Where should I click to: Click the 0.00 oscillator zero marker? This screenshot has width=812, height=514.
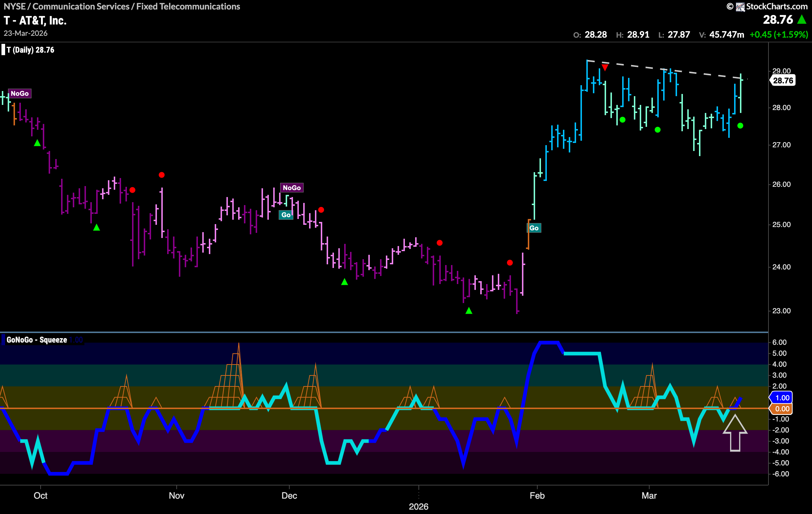tap(781, 409)
